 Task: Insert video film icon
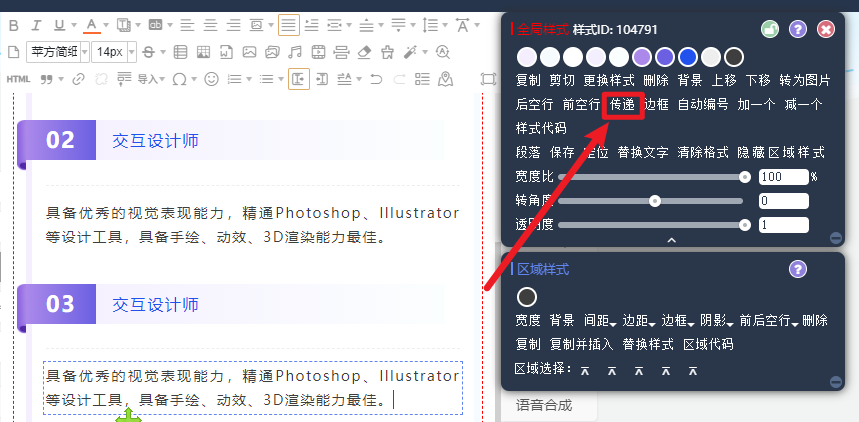pos(318,53)
